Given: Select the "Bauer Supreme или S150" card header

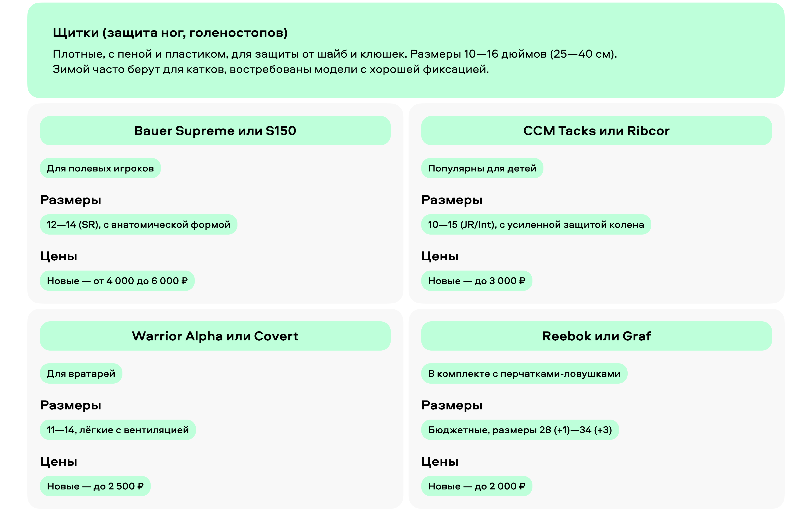Looking at the screenshot, I should pos(215,131).
